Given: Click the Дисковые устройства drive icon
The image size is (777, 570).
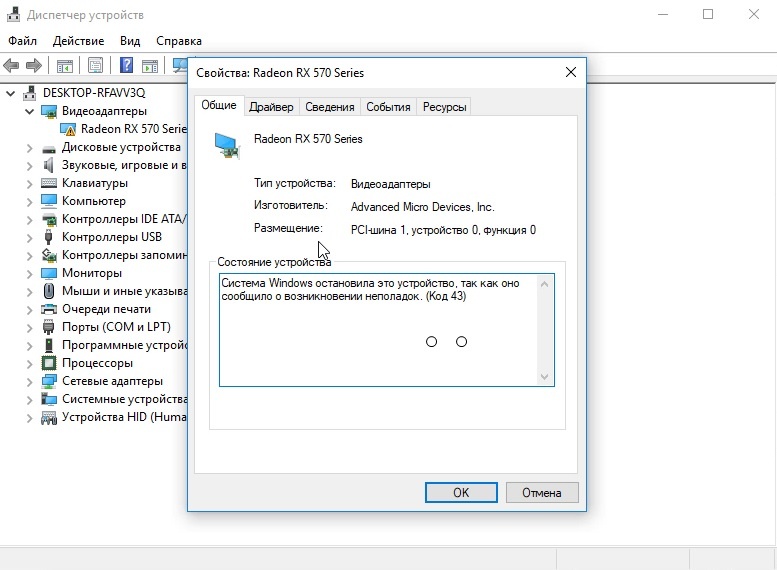Looking at the screenshot, I should tap(49, 148).
